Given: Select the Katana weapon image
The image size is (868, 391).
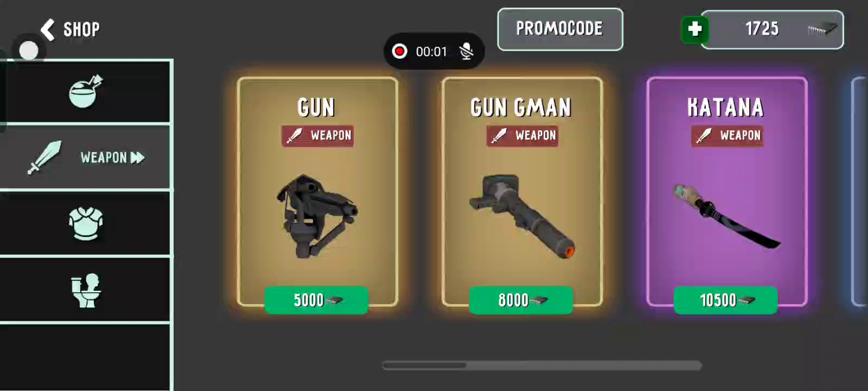Looking at the screenshot, I should coord(726,216).
